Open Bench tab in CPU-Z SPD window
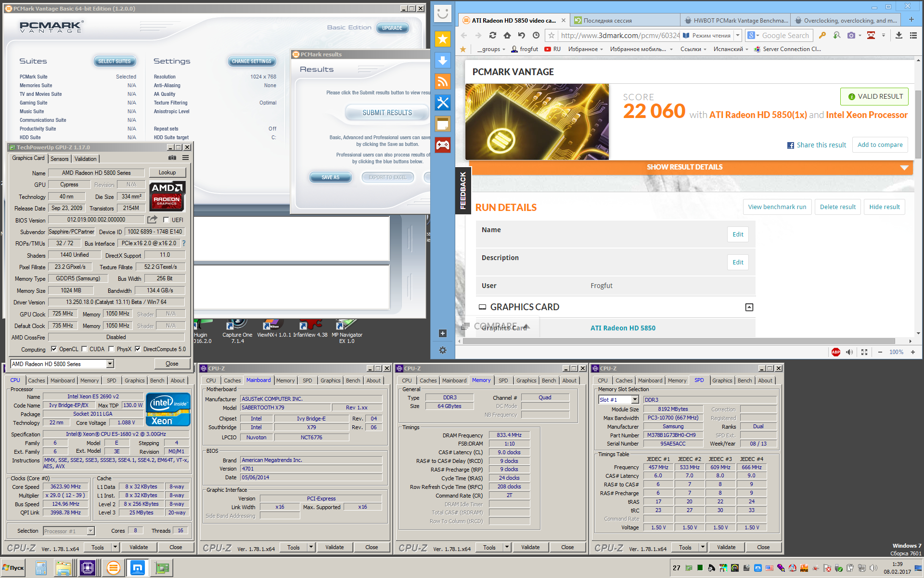Screen dimensions: 924x578 tap(744, 381)
